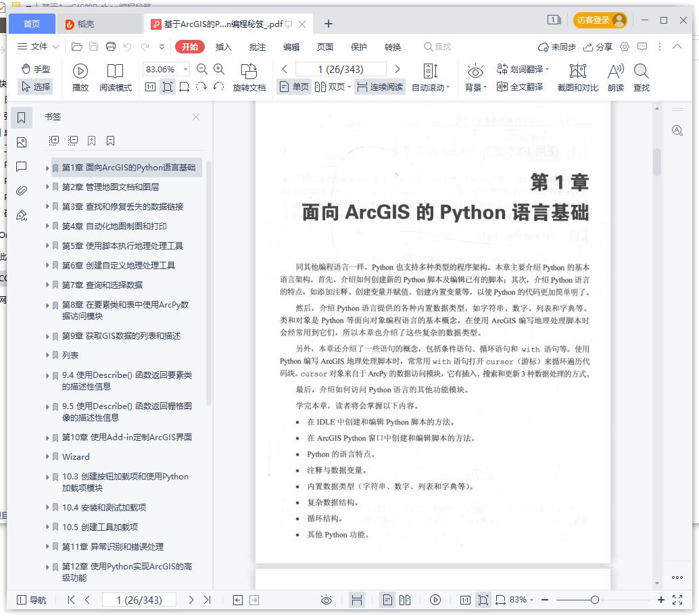This screenshot has height=616, width=699.
Task: Open the File menu
Action: pos(38,47)
